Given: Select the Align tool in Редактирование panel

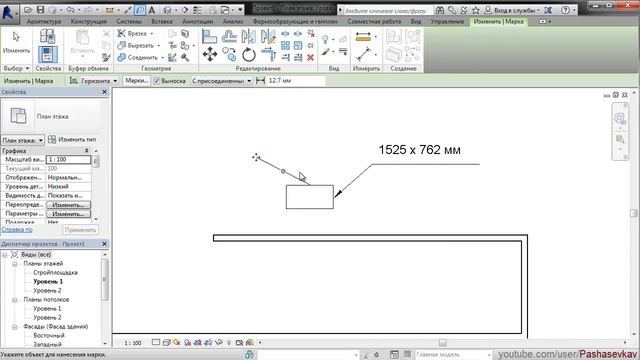Looking at the screenshot, I should [x=209, y=37].
